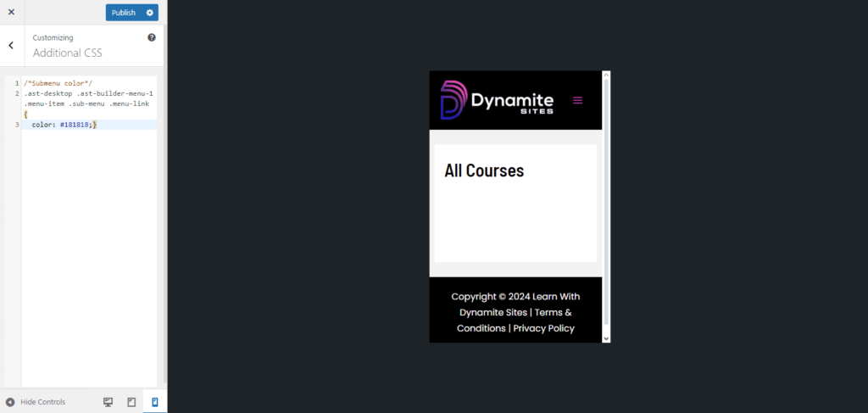This screenshot has width=868, height=413.
Task: Click the All Courses heading
Action: (x=484, y=170)
